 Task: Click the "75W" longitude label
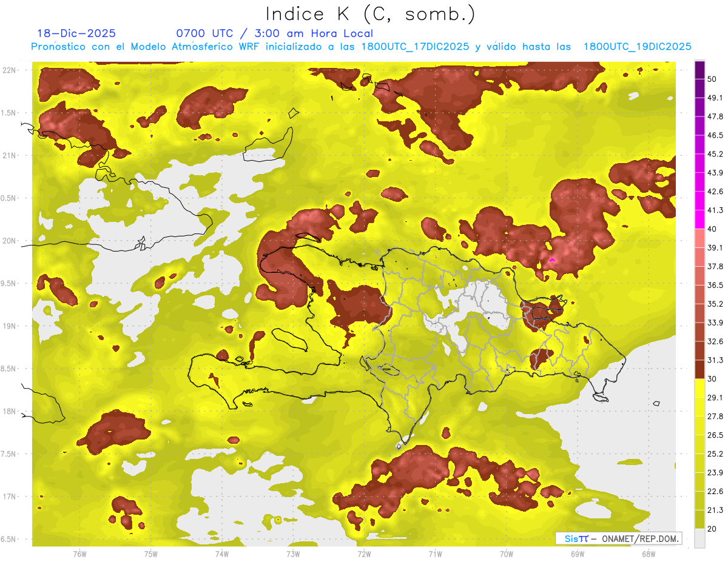pyautogui.click(x=150, y=555)
